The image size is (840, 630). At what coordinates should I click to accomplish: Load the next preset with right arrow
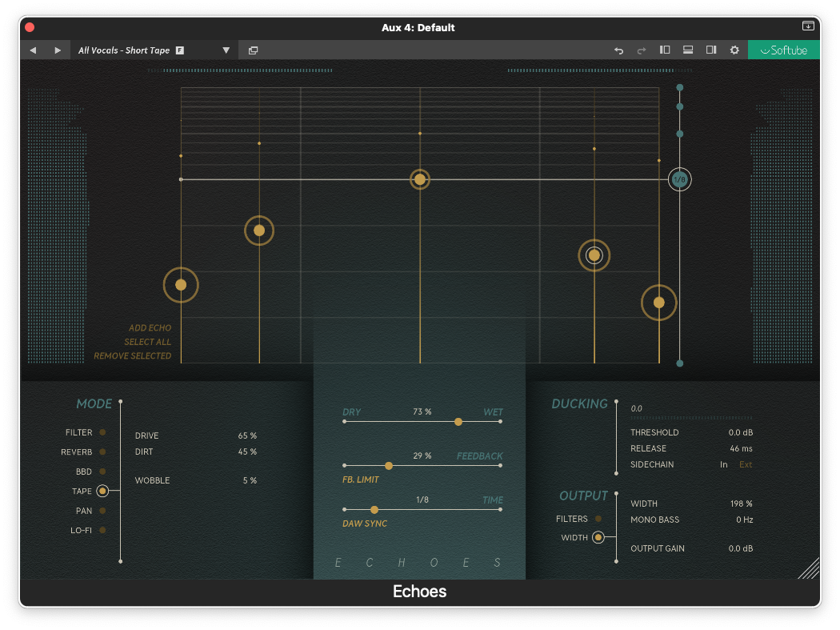pyautogui.click(x=58, y=50)
